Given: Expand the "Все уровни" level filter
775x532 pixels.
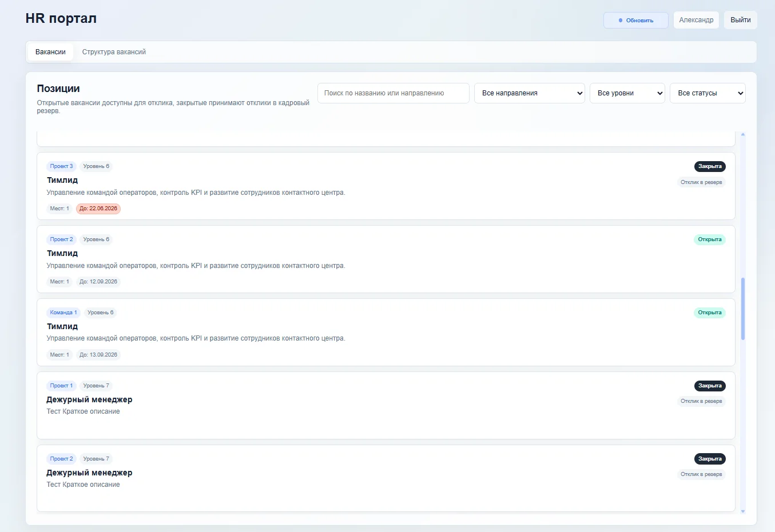Looking at the screenshot, I should click(627, 93).
